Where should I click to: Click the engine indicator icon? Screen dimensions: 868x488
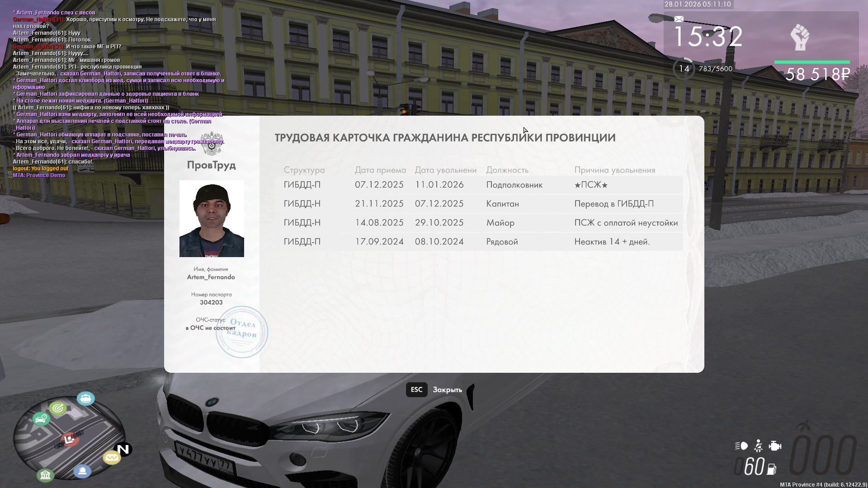tap(775, 446)
